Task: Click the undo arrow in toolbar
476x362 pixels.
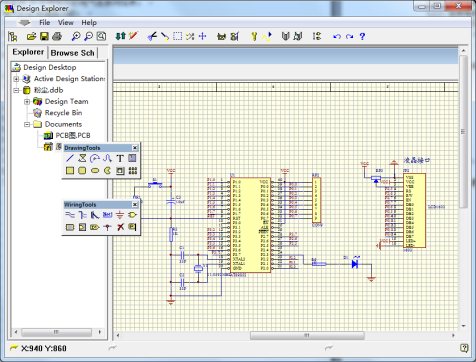Action: [337, 36]
